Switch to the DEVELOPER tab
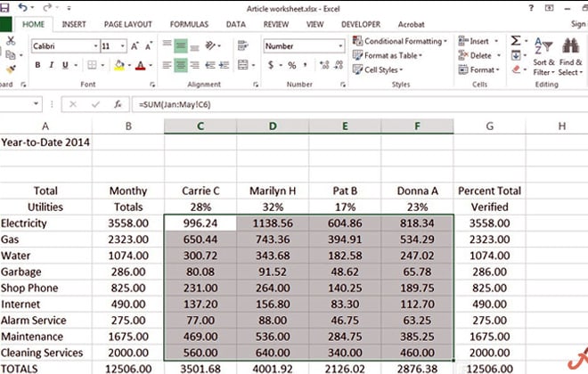 pyautogui.click(x=361, y=24)
